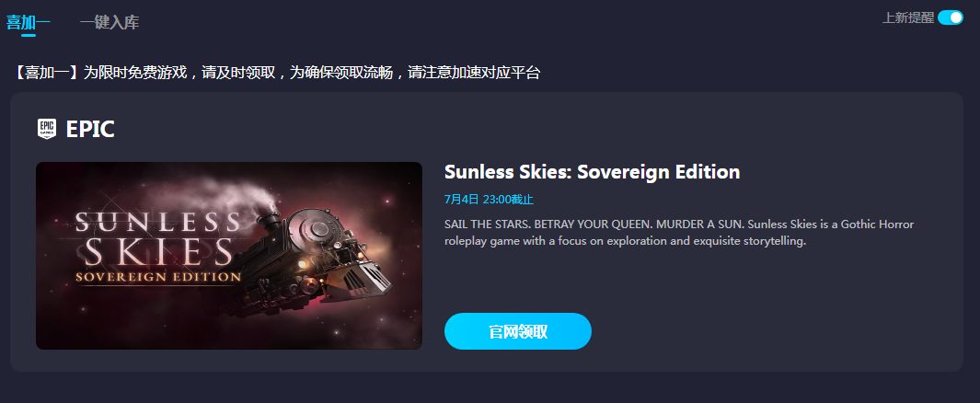Click the Sunless Skies banner thumbnail
This screenshot has height=403, width=980.
(229, 256)
